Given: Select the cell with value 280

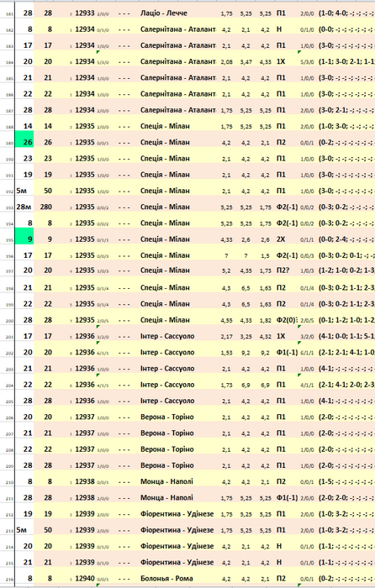Looking at the screenshot, I should tap(46, 207).
